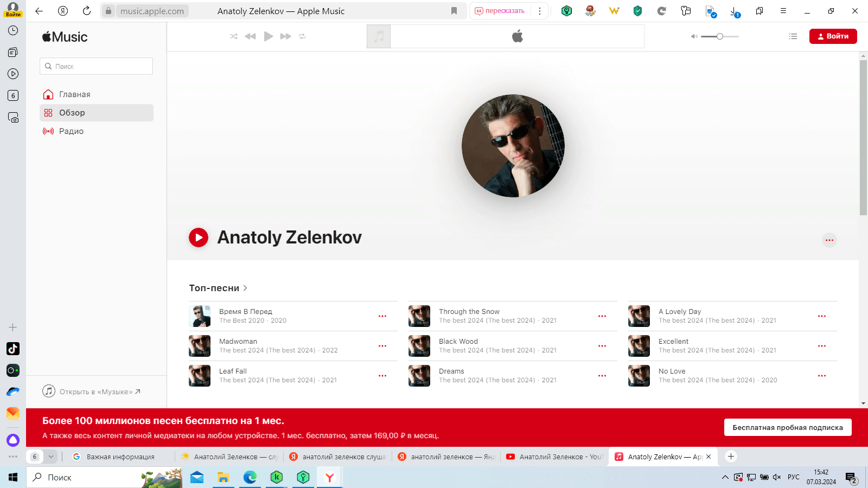Image resolution: width=868 pixels, height=488 pixels.
Task: Switch to the Важная информация tab
Action: coord(120,457)
